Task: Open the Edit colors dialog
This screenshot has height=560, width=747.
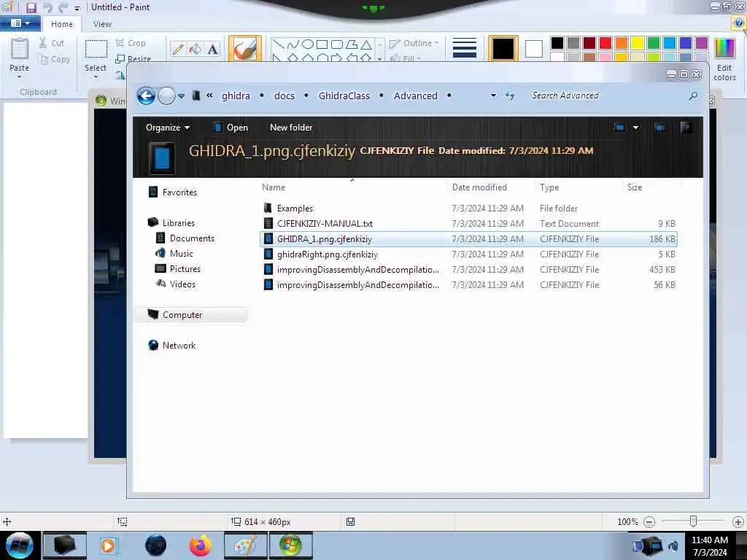Action: (724, 59)
